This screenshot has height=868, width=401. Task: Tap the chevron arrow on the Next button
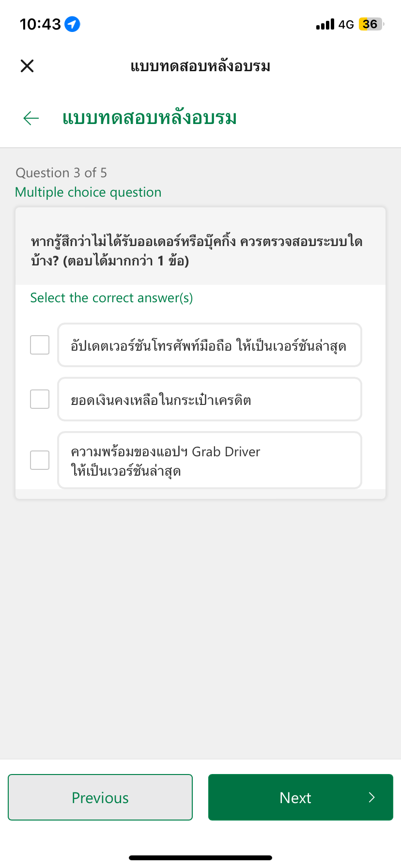click(371, 797)
